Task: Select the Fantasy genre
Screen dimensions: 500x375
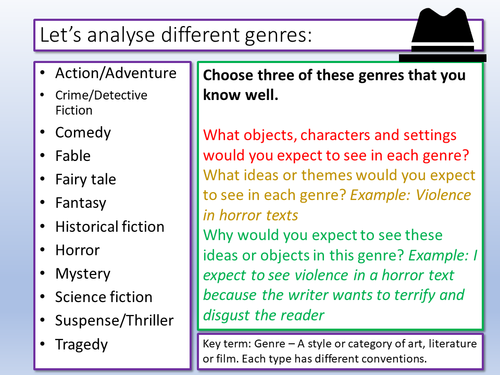Action: pyautogui.click(x=81, y=203)
